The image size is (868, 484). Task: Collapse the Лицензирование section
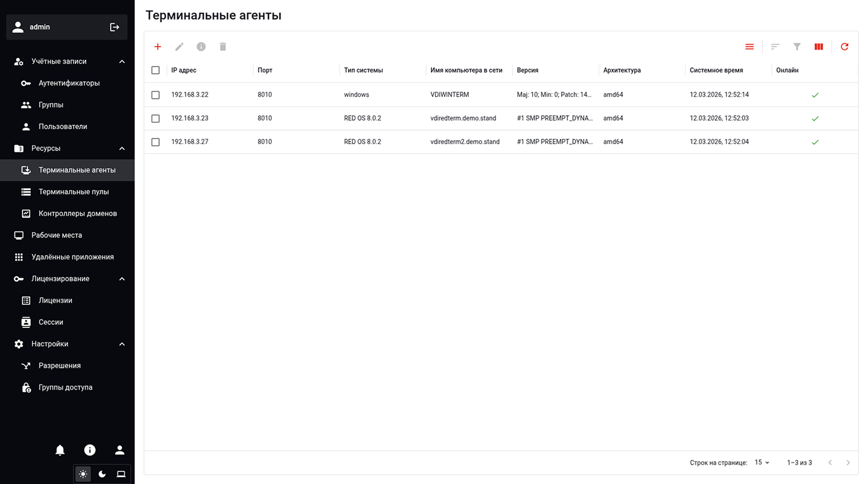[122, 279]
